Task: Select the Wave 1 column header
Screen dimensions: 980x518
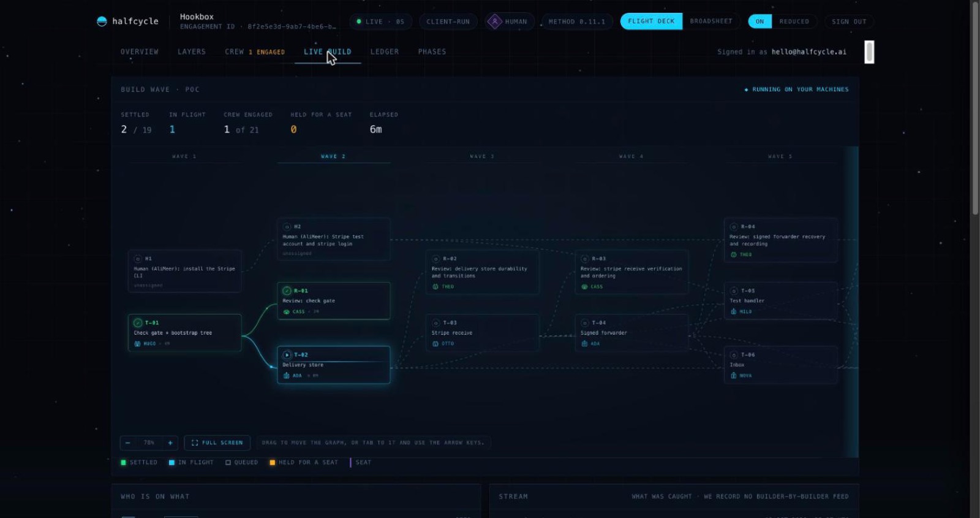Action: tap(184, 156)
